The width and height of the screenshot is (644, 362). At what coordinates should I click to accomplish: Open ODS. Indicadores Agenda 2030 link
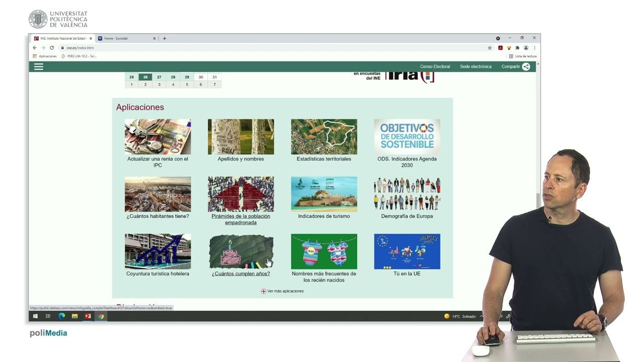point(407,162)
